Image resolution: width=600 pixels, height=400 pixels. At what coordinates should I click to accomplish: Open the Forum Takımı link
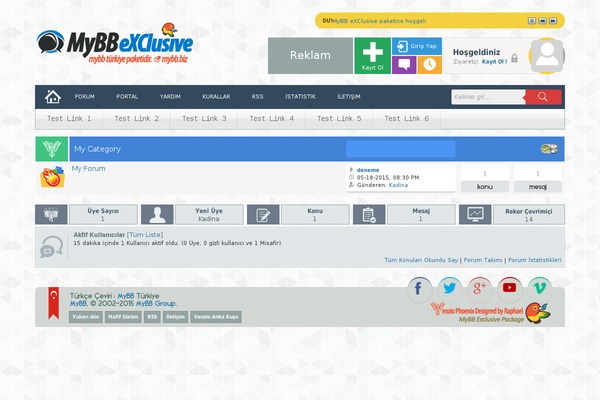pos(483,260)
